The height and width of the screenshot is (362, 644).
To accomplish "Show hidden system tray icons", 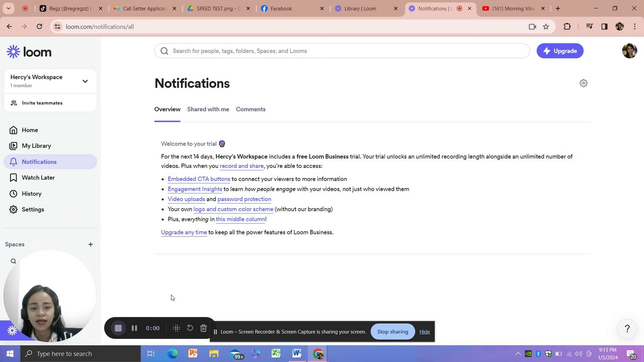I will tap(518, 353).
